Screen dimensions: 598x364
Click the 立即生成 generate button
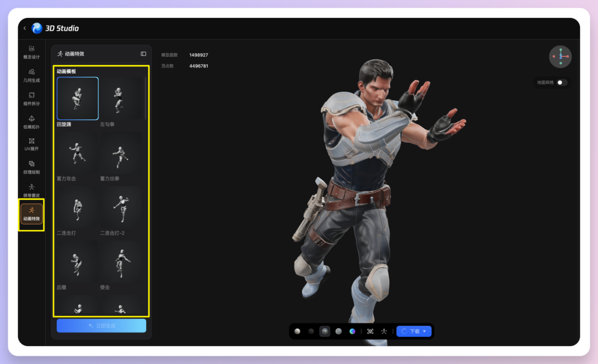pos(101,325)
